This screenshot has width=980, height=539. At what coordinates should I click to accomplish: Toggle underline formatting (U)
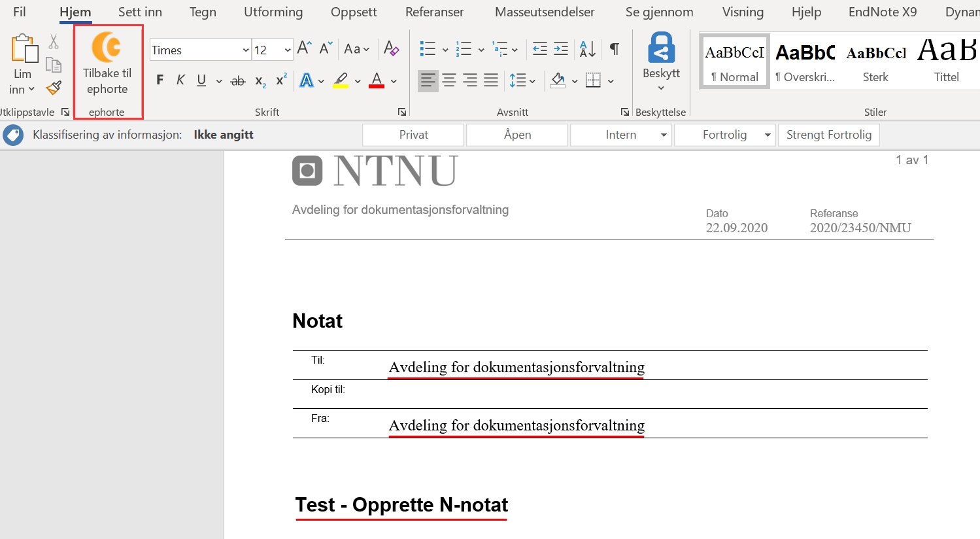coord(201,80)
